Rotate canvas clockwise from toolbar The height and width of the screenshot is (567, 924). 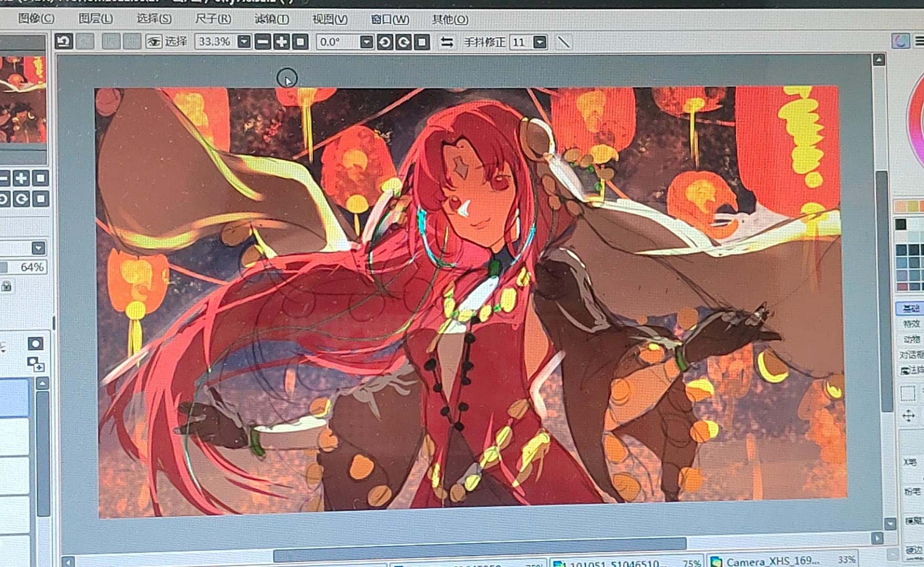coord(403,42)
